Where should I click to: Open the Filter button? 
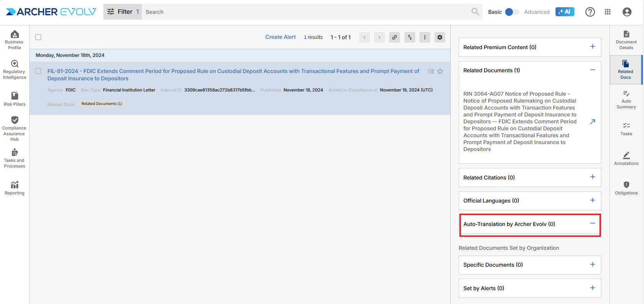pyautogui.click(x=122, y=12)
